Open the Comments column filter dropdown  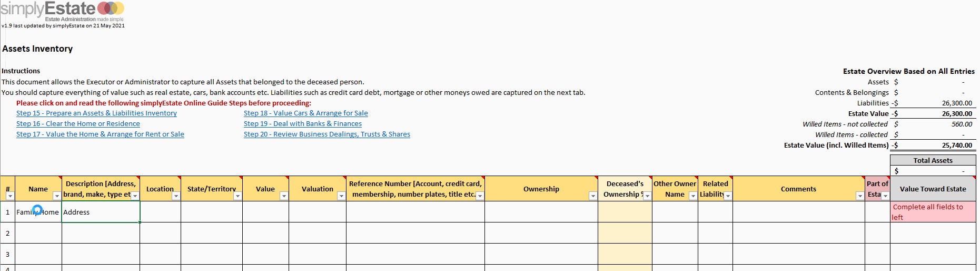pos(860,196)
